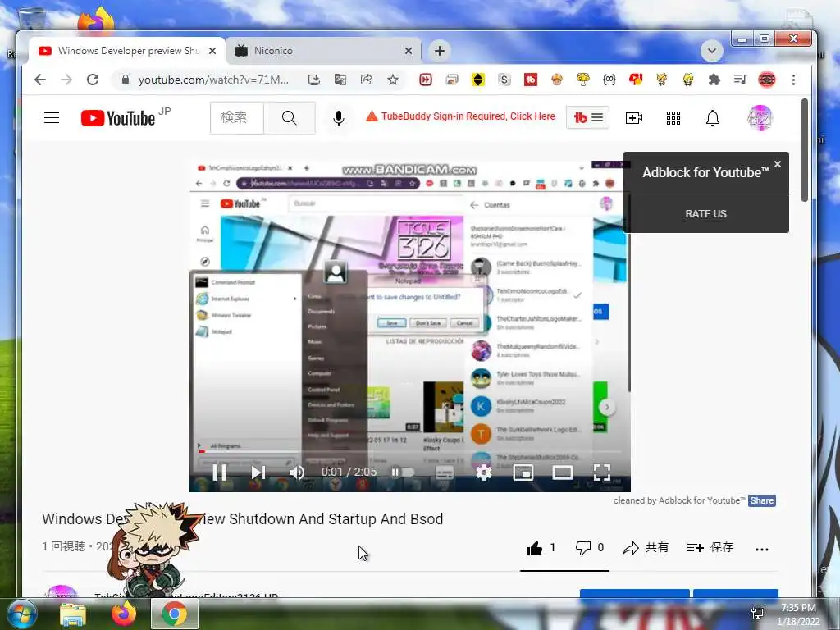
Task: Open the YouTube apps grid icon
Action: (x=673, y=118)
